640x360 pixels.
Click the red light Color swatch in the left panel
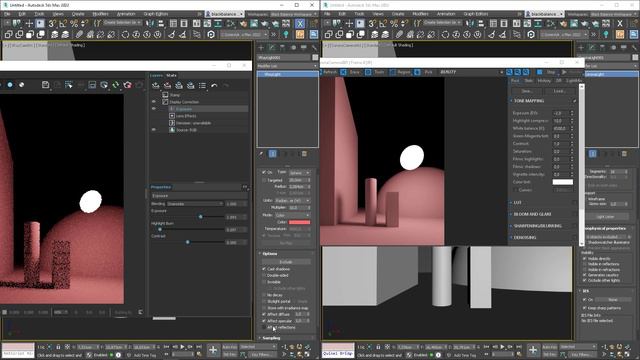pos(300,222)
